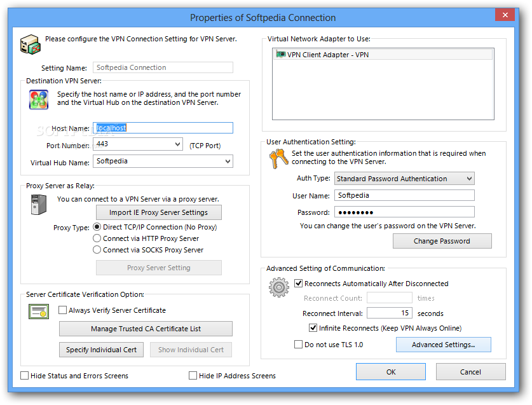Viewport: 532px width, 405px height.
Task: Select Connect via HTTP Proxy Server
Action: [x=97, y=238]
